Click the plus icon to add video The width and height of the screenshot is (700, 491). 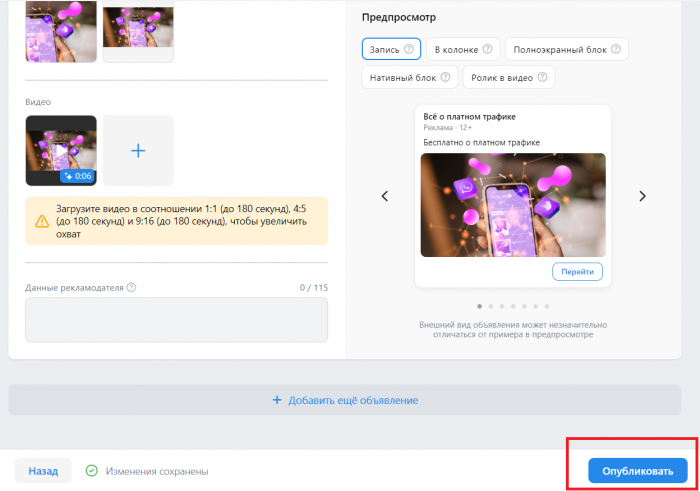(138, 150)
